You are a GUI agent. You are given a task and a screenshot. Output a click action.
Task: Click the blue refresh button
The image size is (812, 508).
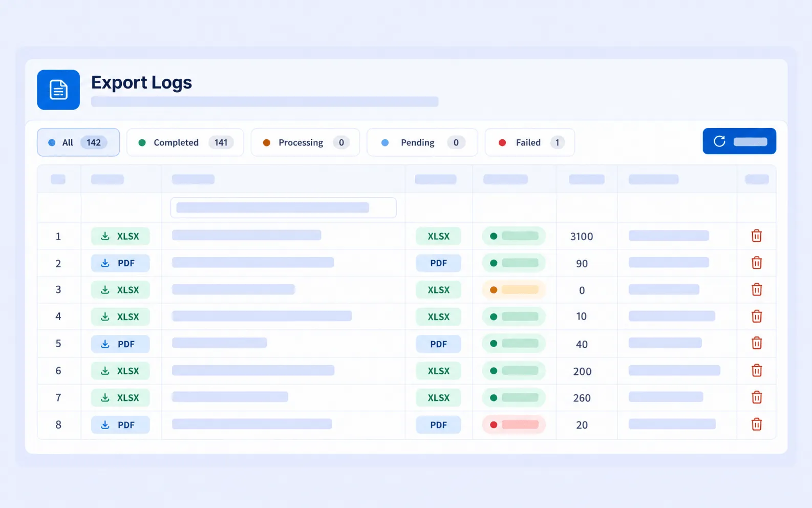click(739, 141)
